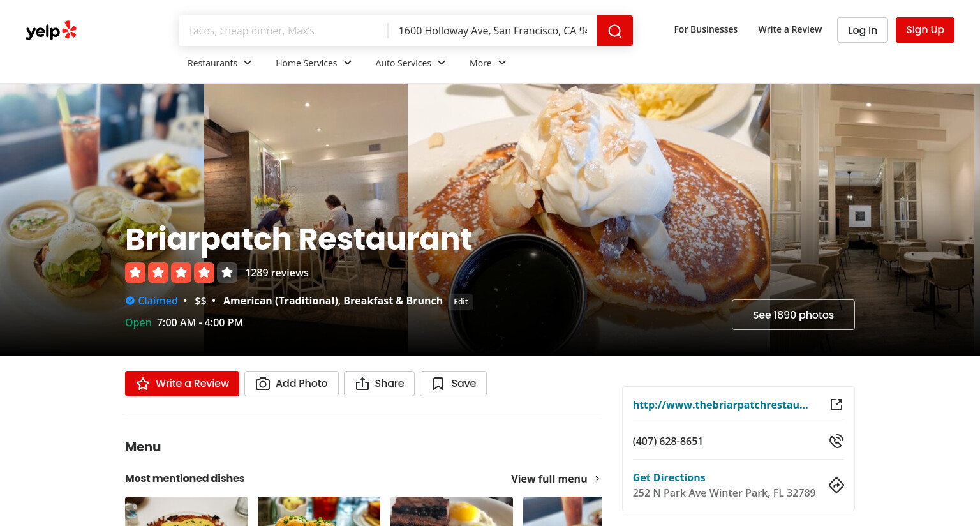Click the blue Claimed checkmark badge

130,301
